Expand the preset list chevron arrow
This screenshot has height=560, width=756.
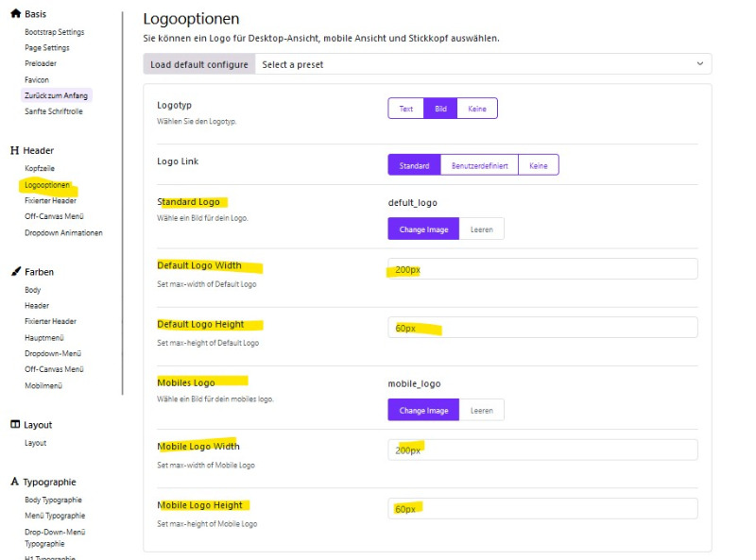coord(700,63)
